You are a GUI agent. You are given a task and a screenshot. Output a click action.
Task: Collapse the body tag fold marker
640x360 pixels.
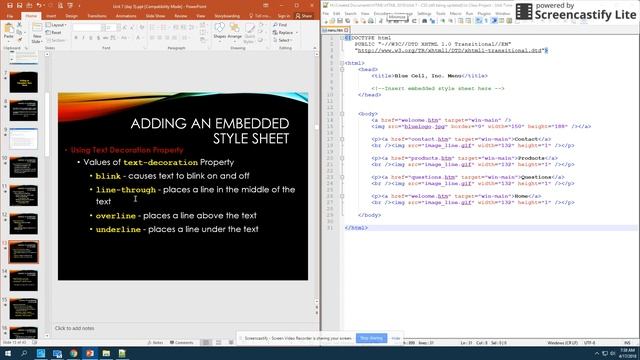tap(342, 114)
